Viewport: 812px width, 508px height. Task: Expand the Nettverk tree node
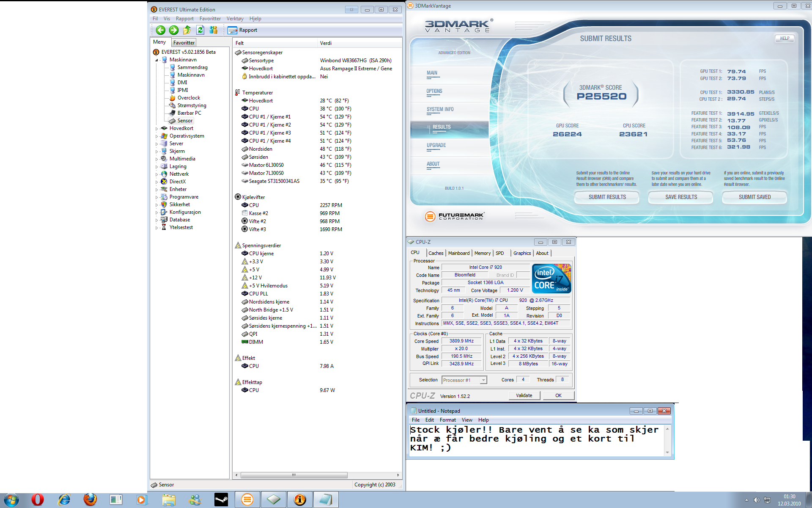[x=156, y=174]
